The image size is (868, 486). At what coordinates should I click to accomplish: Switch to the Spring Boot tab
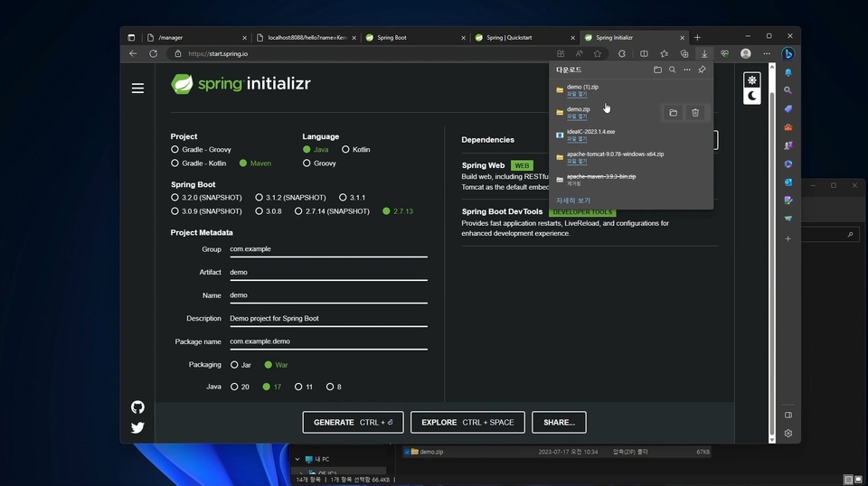[x=415, y=38]
